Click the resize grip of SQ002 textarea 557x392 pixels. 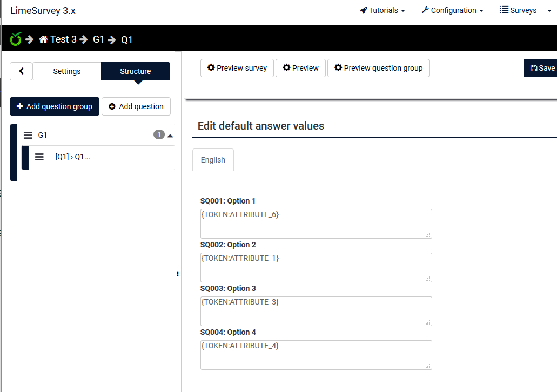428,279
